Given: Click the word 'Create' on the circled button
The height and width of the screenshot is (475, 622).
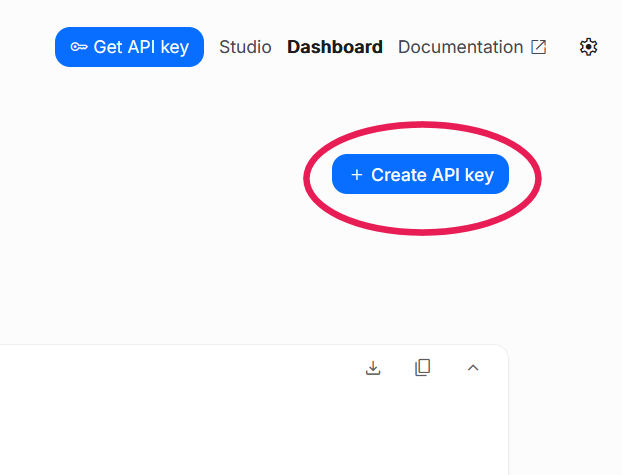Looking at the screenshot, I should tap(399, 175).
